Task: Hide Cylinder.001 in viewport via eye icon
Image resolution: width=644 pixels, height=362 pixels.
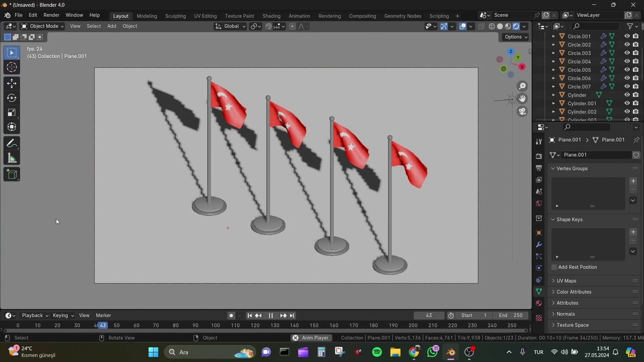Action: point(627,103)
